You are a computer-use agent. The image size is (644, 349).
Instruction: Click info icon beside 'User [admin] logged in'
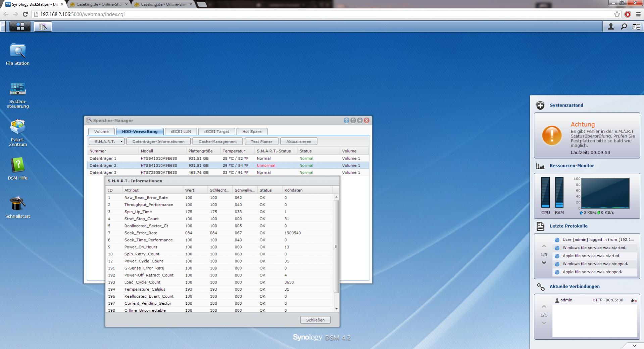(557, 240)
